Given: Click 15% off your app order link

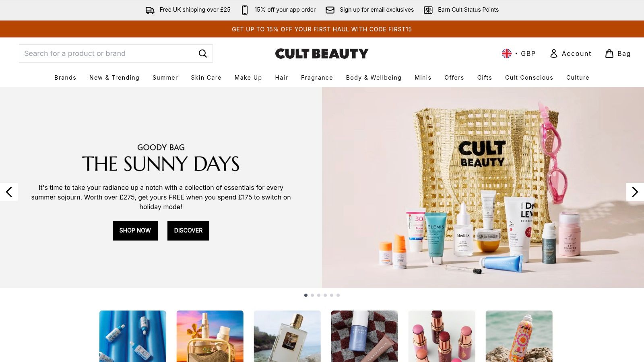Looking at the screenshot, I should [285, 10].
